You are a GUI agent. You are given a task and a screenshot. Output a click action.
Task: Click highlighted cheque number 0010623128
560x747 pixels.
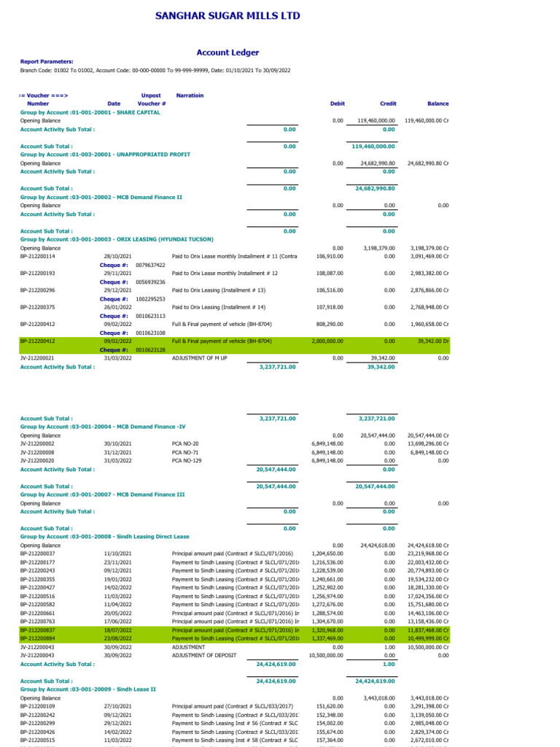click(x=150, y=349)
